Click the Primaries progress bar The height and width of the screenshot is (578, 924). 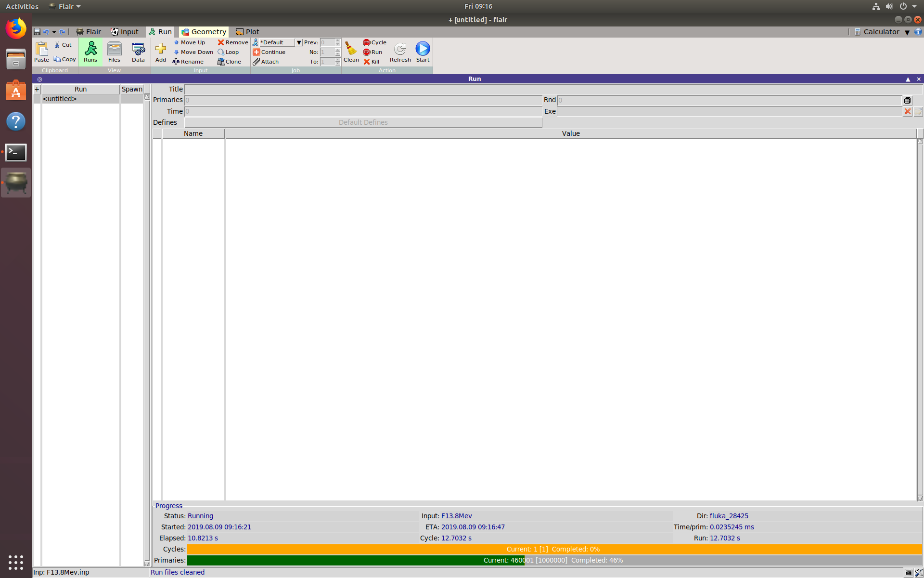(x=554, y=560)
